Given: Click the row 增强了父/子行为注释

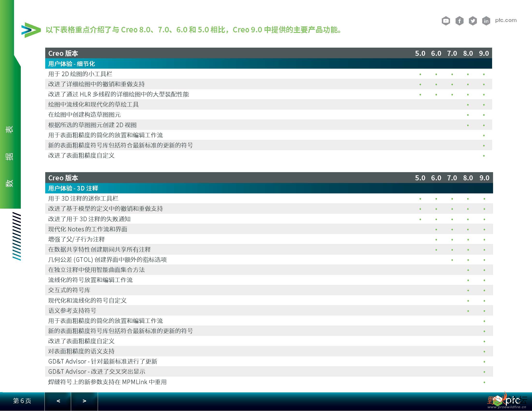Looking at the screenshot, I should [x=269, y=239].
